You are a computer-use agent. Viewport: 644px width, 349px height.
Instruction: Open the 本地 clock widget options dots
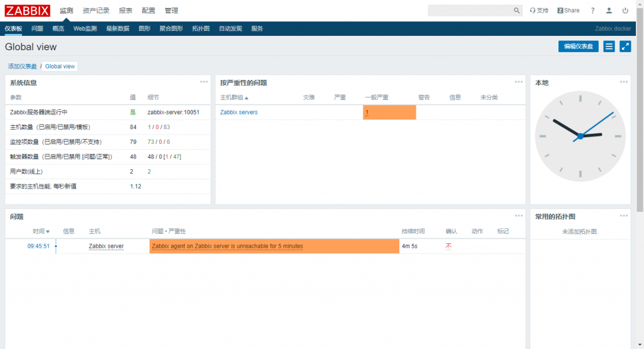coord(624,82)
